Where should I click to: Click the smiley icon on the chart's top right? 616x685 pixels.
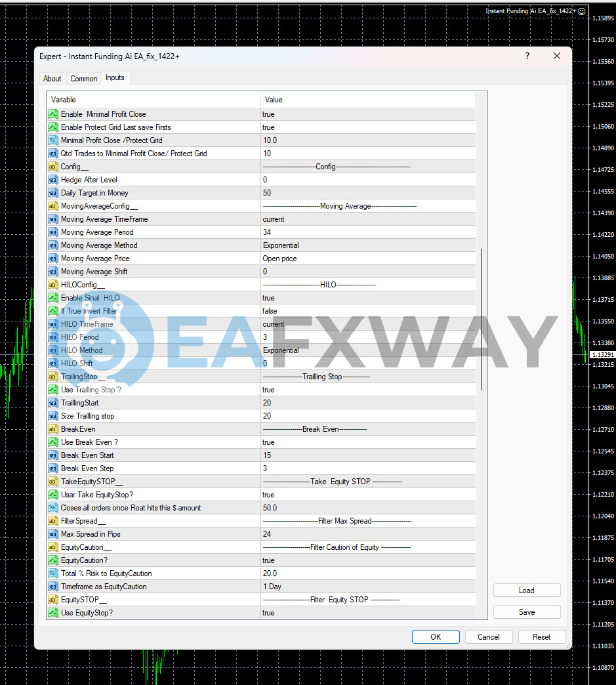pyautogui.click(x=581, y=11)
